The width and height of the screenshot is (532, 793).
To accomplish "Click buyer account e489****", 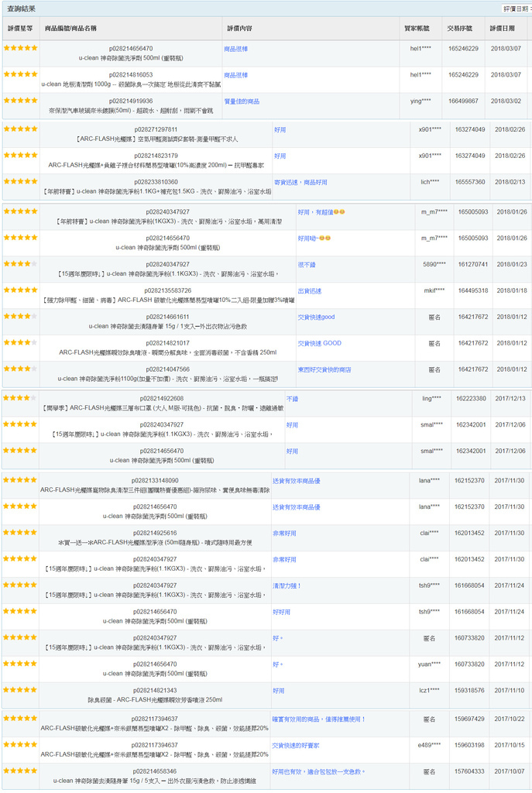I will [x=429, y=745].
